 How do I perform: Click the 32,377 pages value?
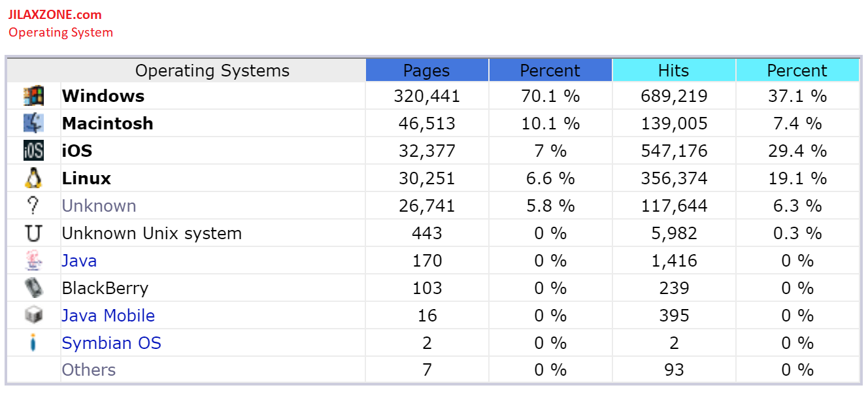coord(427,151)
